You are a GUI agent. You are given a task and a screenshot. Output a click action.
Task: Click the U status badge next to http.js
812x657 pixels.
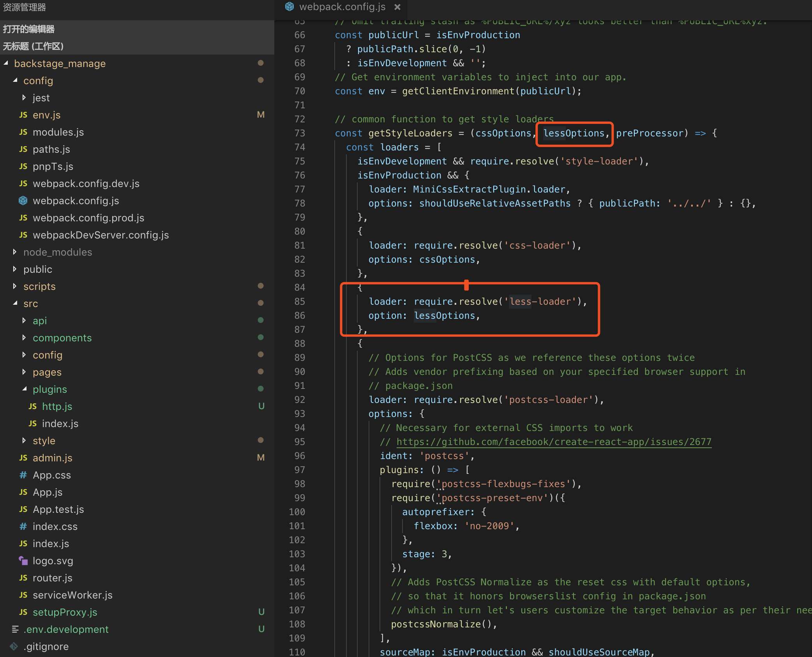[261, 406]
